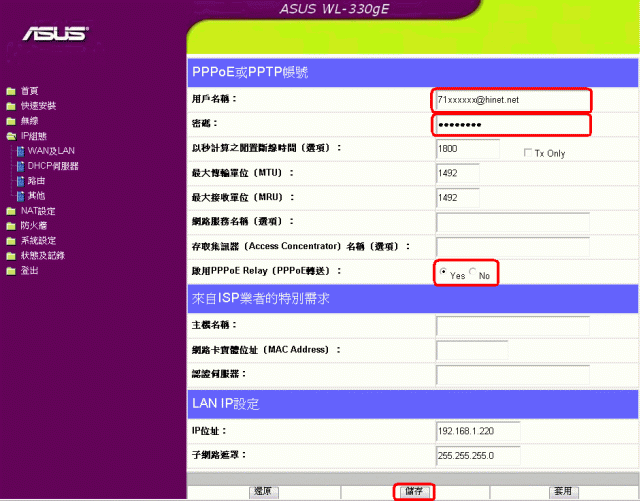This screenshot has width=640, height=501.
Task: Click the folder icon beside 登出
Action: tap(11, 271)
